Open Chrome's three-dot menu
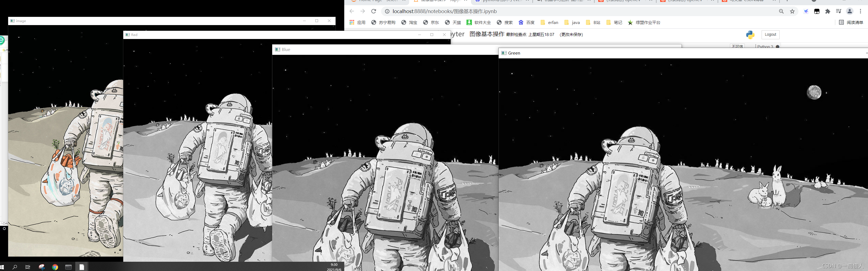Screen dimensions: 868x271 [x=860, y=11]
